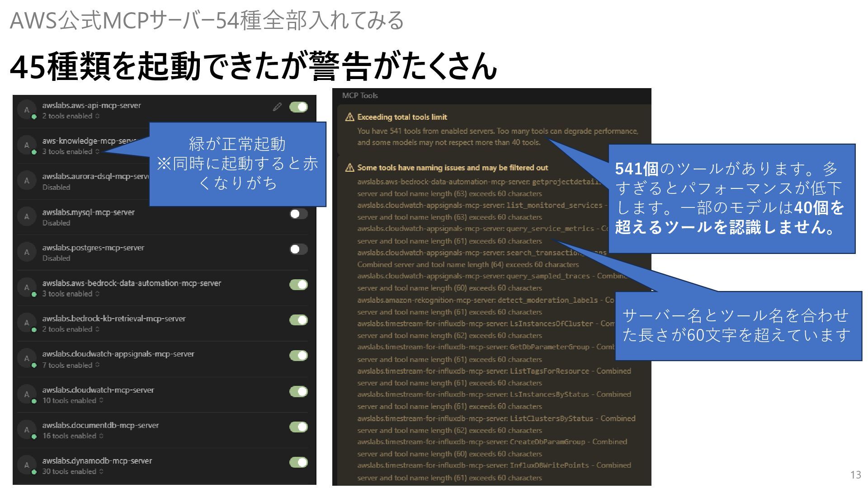Expand 30 tools enabled under dynamodb-mcp-server

[73, 472]
